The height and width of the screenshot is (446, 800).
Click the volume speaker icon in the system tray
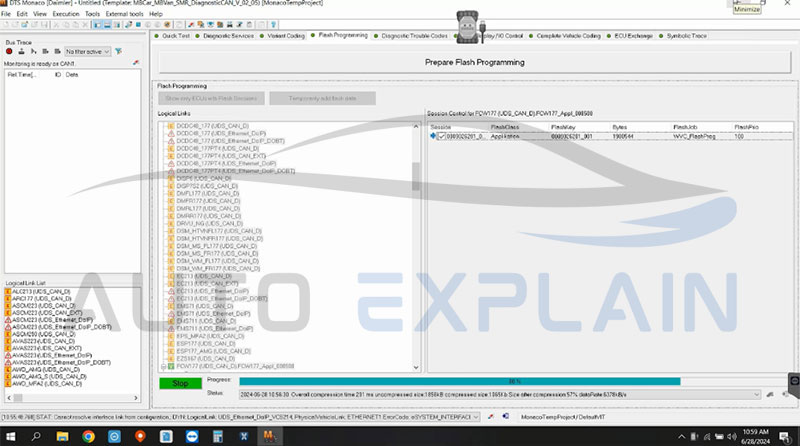[732, 436]
